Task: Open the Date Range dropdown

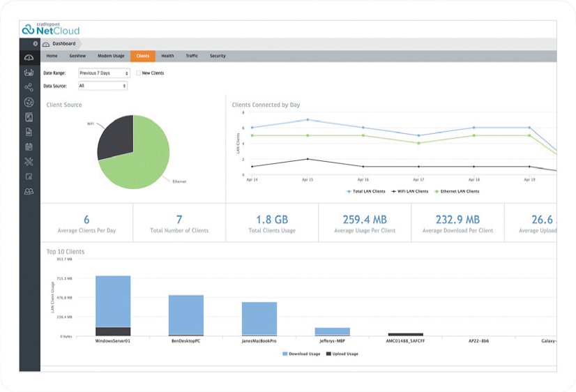Action: pyautogui.click(x=104, y=73)
